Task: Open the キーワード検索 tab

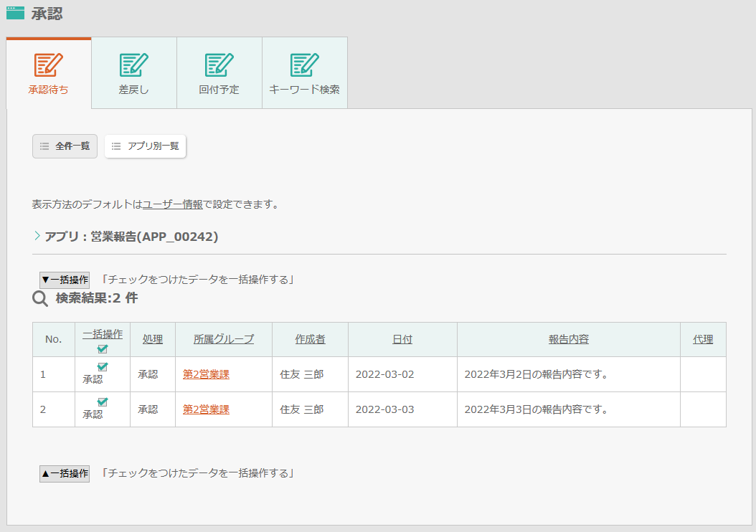Action: tap(305, 72)
